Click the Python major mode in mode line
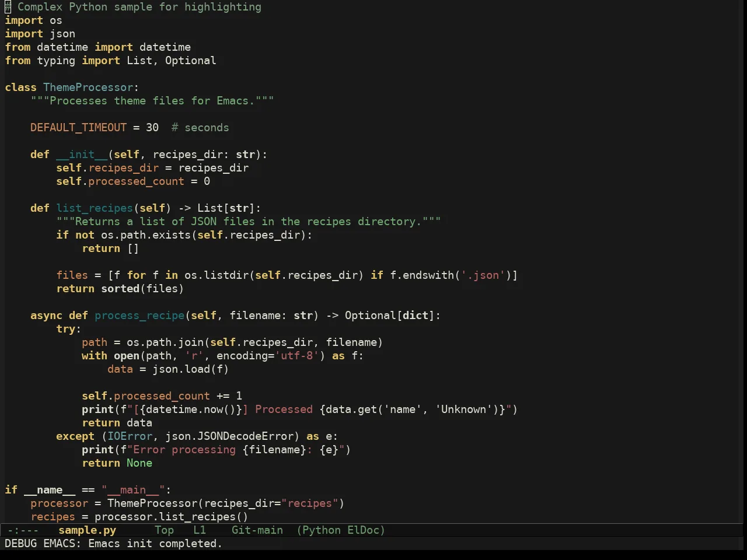This screenshot has width=747, height=560. click(x=322, y=530)
